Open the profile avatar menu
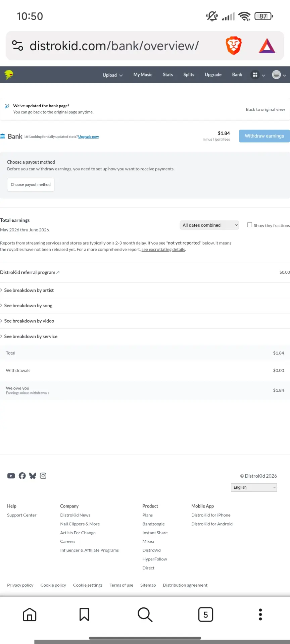The width and height of the screenshot is (290, 644). pos(276,75)
